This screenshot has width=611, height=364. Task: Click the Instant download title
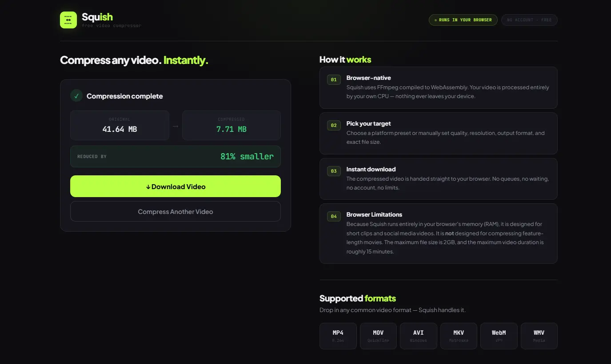(371, 169)
